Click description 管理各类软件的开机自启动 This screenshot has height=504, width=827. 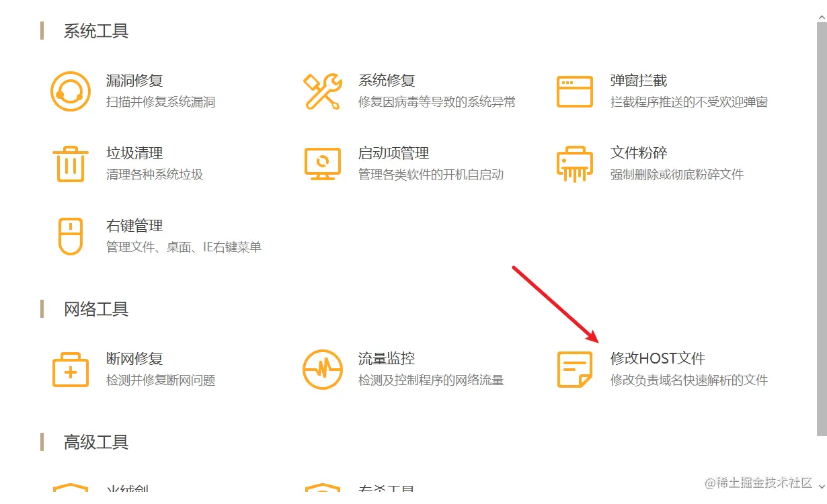[431, 175]
